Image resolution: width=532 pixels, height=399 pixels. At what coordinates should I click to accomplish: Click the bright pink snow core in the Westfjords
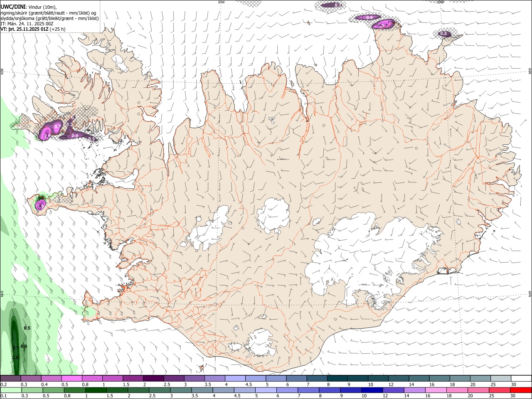pyautogui.click(x=45, y=133)
